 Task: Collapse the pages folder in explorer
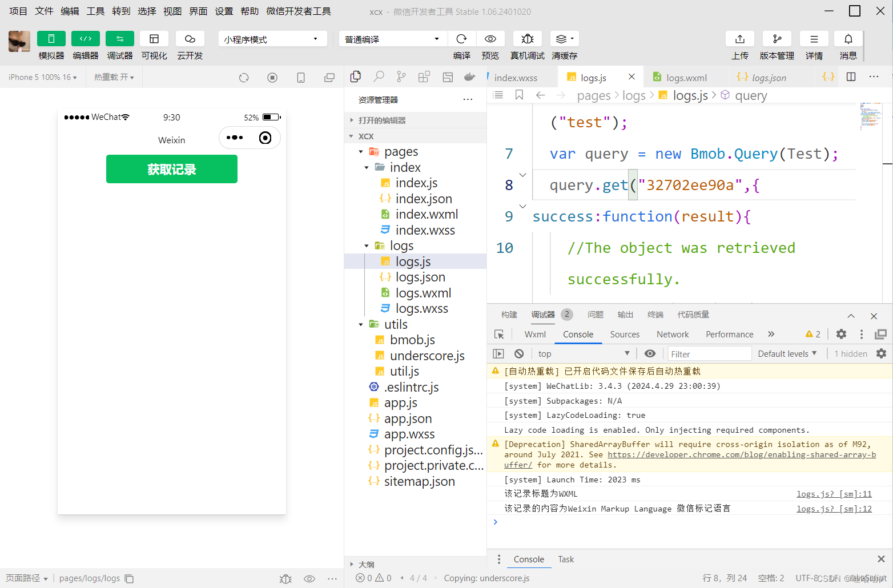361,152
